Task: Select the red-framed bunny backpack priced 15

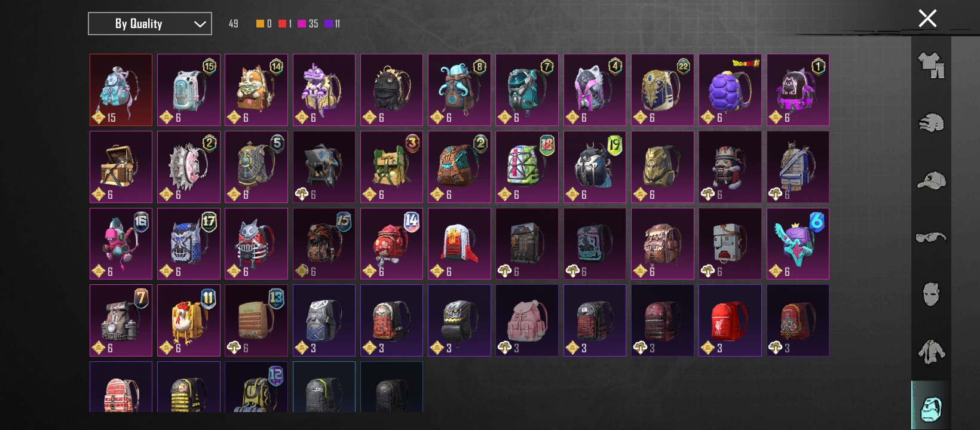Action: pyautogui.click(x=121, y=90)
